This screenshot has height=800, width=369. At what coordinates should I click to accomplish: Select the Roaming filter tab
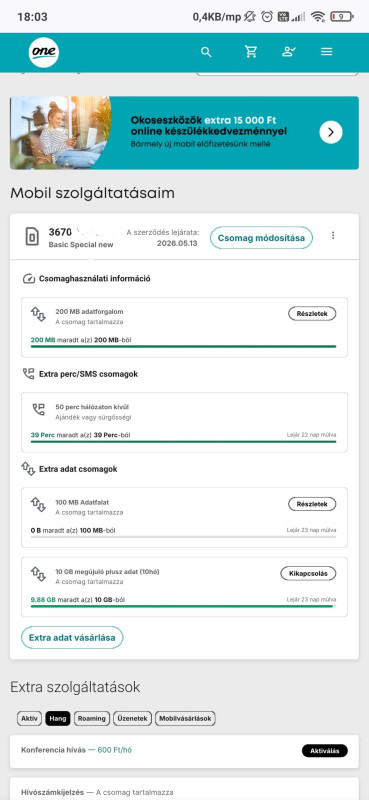tap(92, 718)
